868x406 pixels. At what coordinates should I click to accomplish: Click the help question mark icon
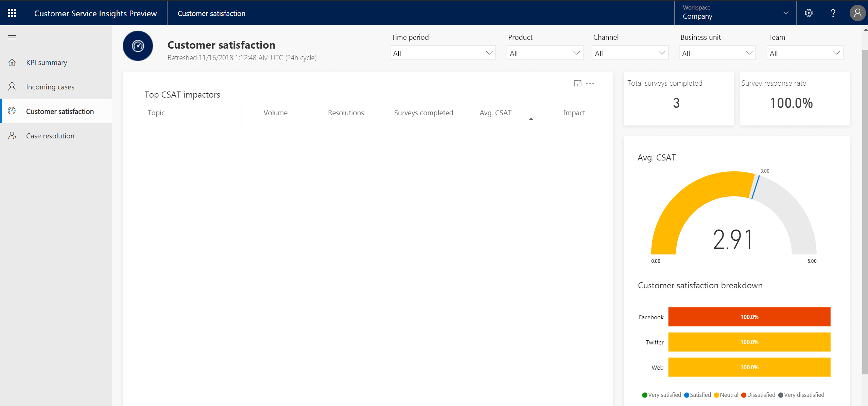tap(833, 13)
